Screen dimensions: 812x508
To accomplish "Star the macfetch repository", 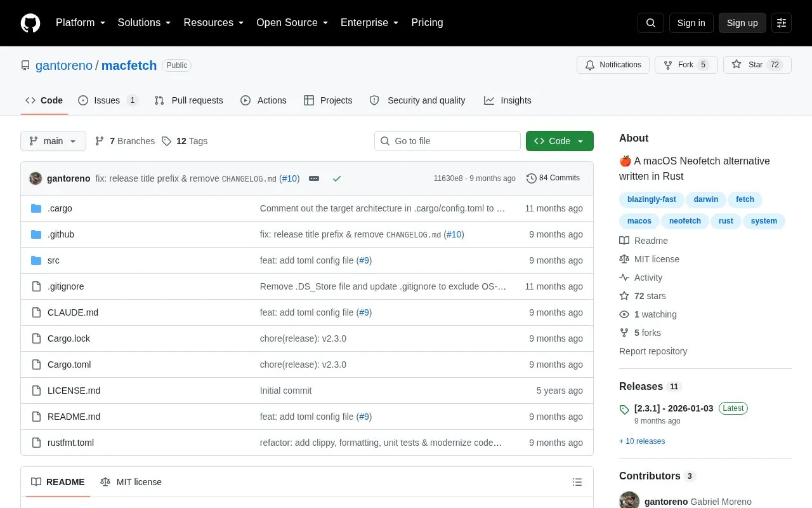I will [x=757, y=65].
